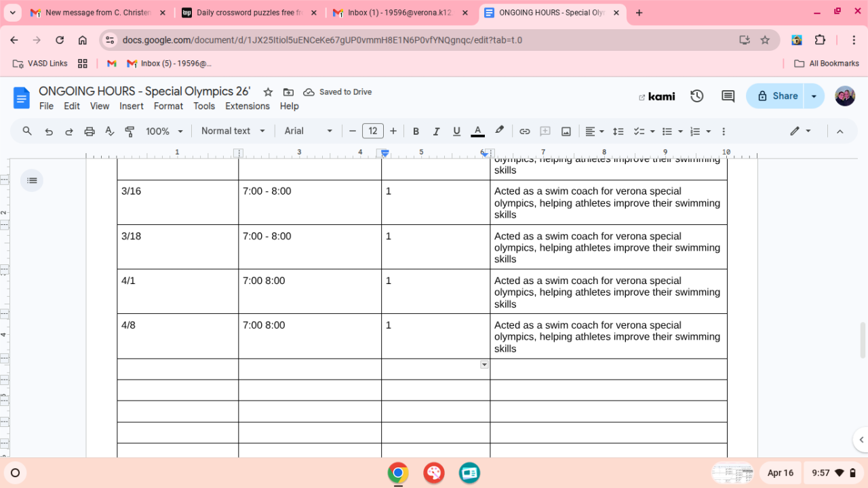Open the Google Docs home icon

point(22,98)
